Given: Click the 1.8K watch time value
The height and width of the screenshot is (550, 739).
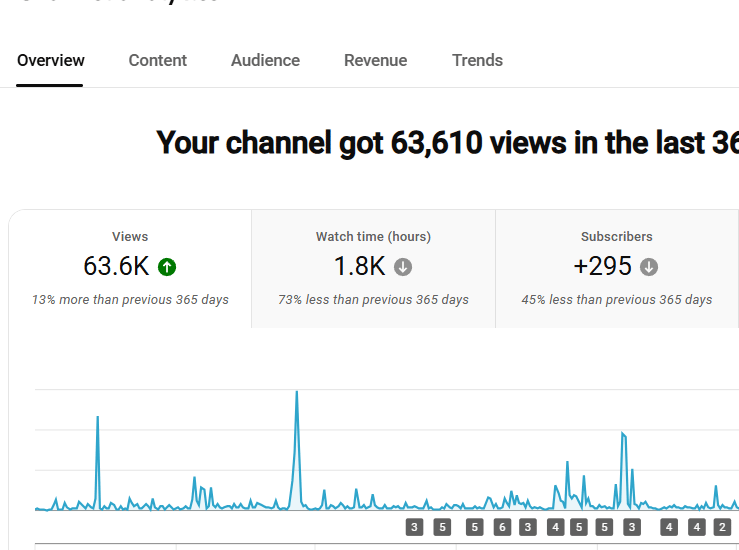Looking at the screenshot, I should click(360, 266).
